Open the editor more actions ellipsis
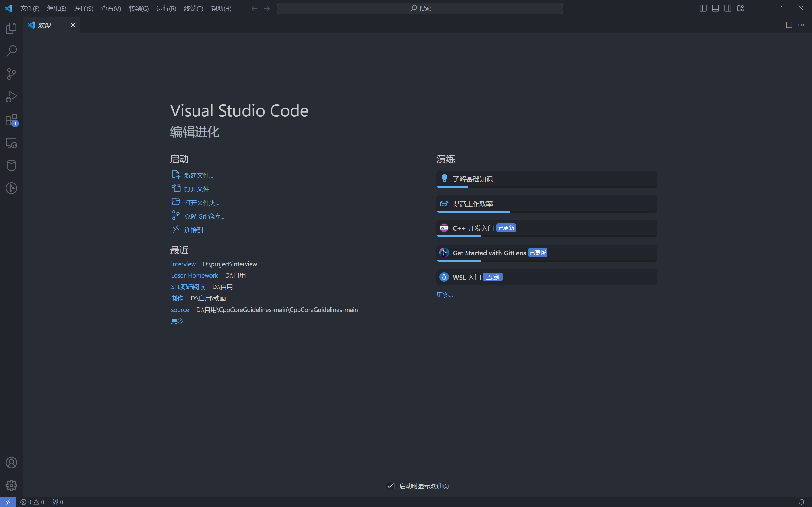This screenshot has width=812, height=507. click(801, 25)
